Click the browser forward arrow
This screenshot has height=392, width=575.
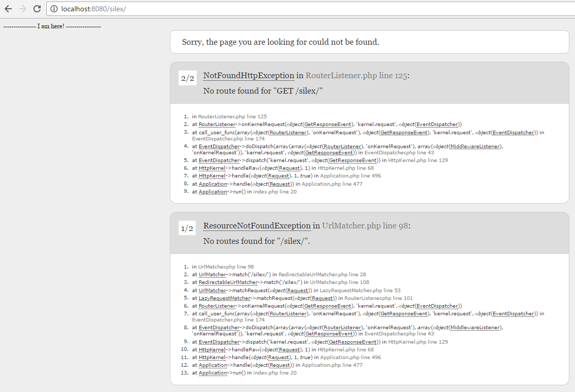click(x=22, y=9)
